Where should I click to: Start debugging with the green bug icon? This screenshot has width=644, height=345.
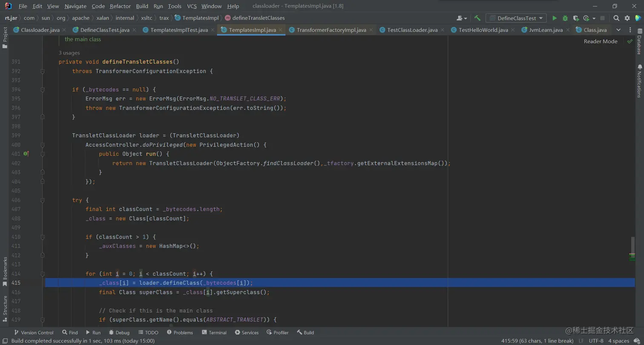tap(565, 18)
